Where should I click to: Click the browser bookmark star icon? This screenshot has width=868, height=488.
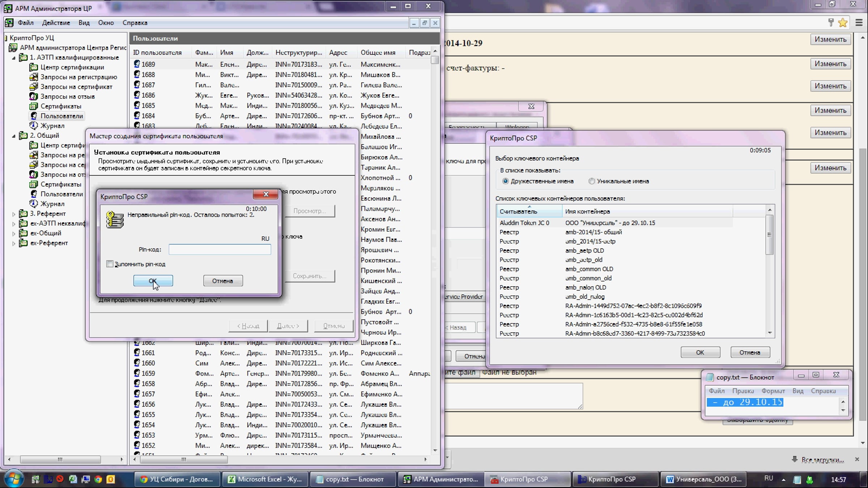[x=843, y=23]
